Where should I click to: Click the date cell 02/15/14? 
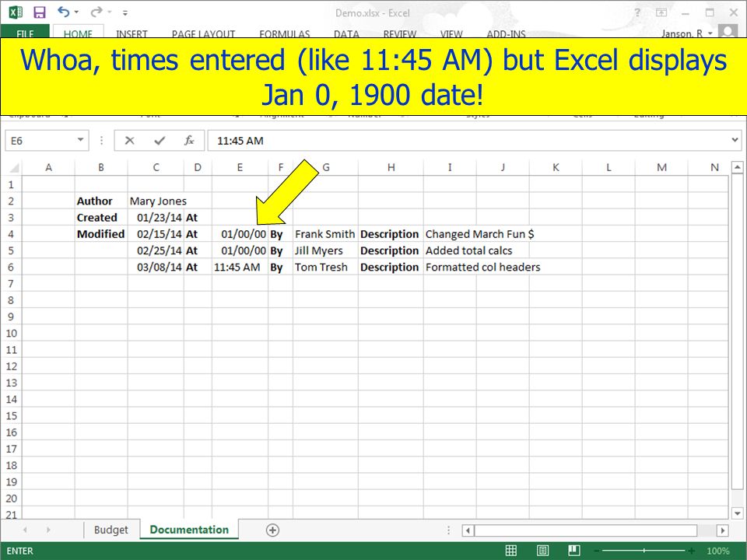tap(156, 234)
